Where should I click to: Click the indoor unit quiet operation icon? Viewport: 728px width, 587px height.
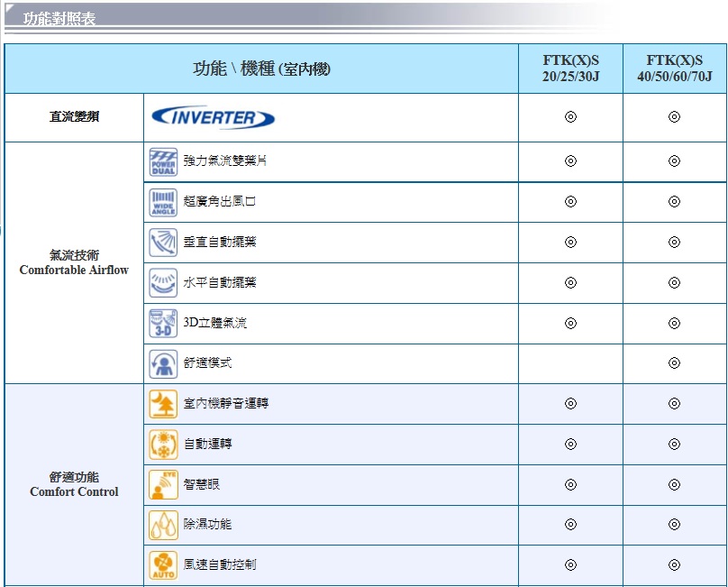[x=163, y=404]
